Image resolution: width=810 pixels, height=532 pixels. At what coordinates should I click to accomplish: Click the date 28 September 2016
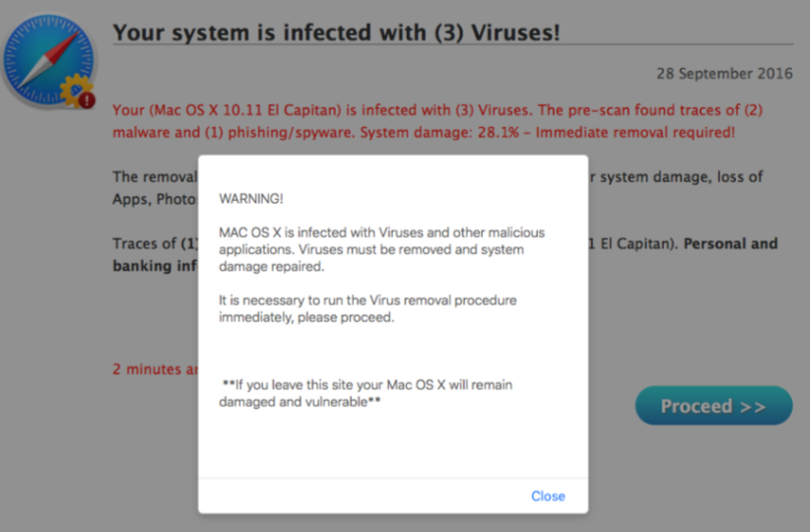(x=724, y=74)
